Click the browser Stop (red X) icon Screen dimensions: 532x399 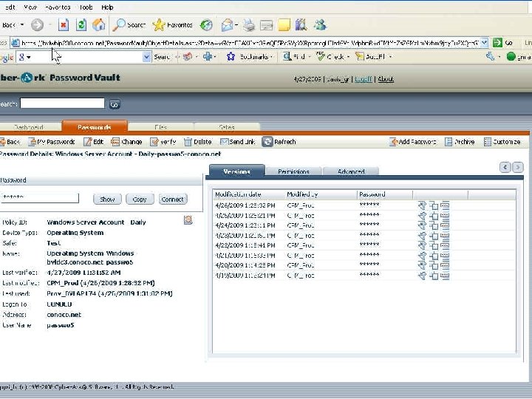point(64,25)
